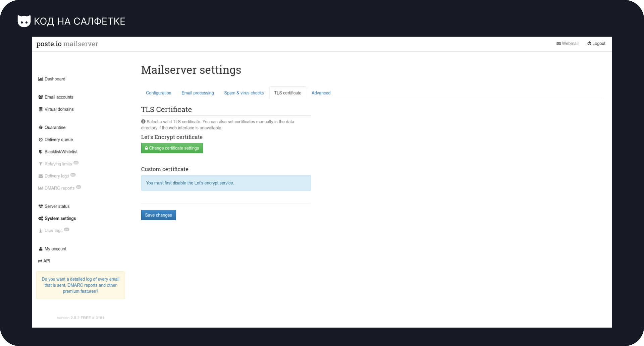Open the Spam & virus checks tab

(x=244, y=93)
